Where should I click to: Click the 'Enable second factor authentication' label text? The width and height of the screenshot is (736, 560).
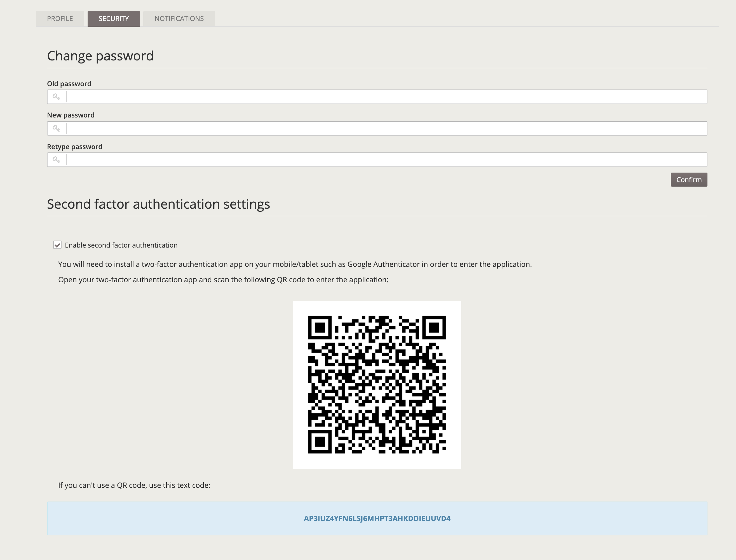(121, 245)
